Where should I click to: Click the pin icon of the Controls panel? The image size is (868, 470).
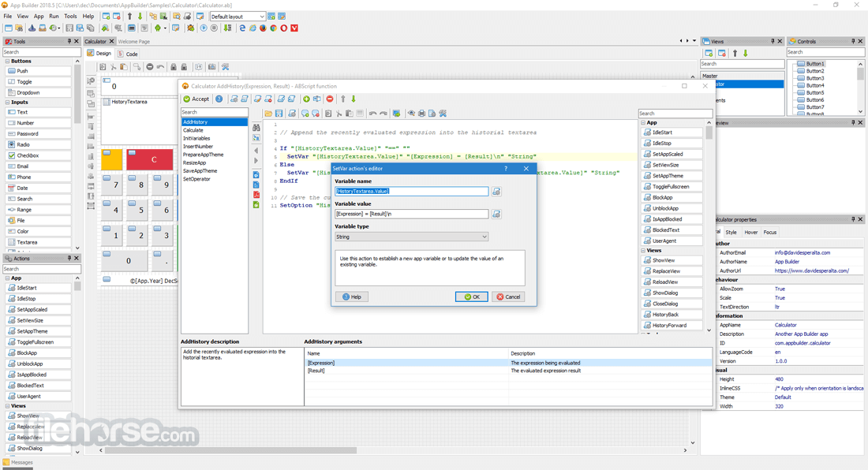[x=853, y=42]
